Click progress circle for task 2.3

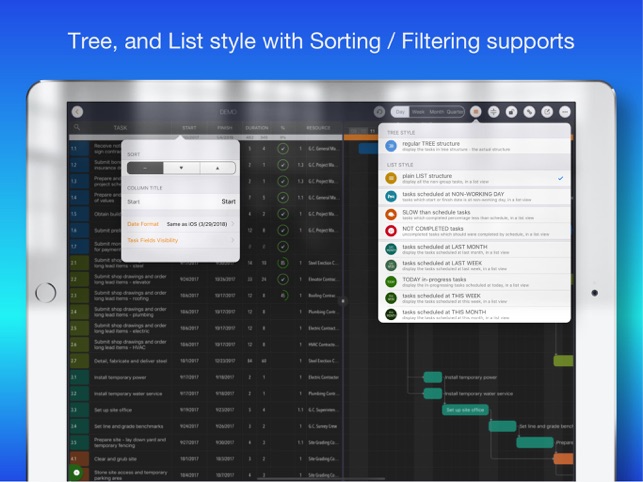[x=283, y=295]
